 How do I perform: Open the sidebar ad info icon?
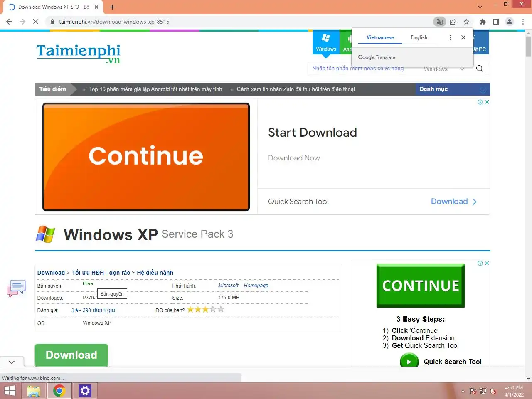(480, 263)
